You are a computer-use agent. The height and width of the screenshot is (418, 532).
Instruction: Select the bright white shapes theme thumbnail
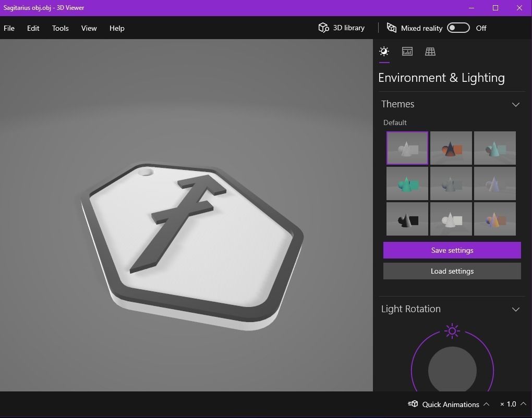tap(451, 219)
